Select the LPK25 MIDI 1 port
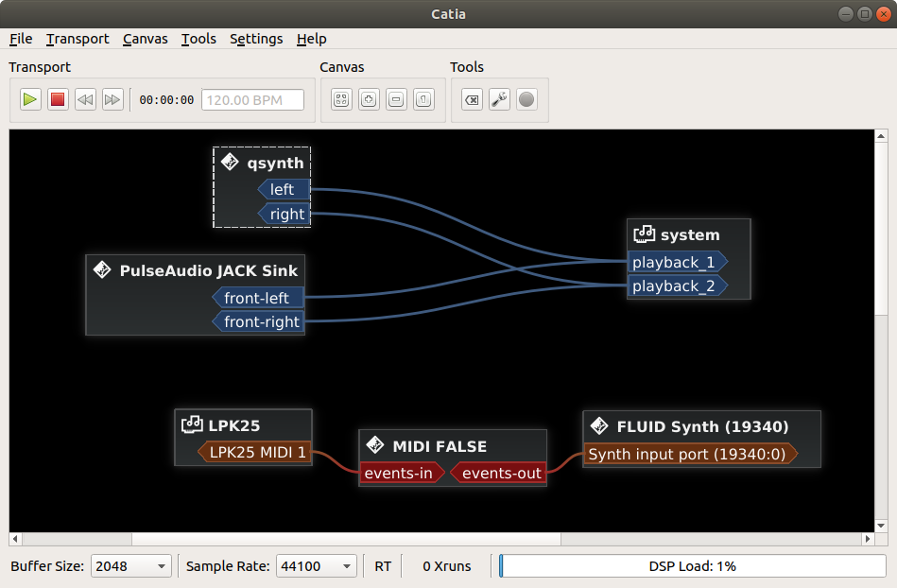Viewport: 897px width, 588px height. point(254,453)
